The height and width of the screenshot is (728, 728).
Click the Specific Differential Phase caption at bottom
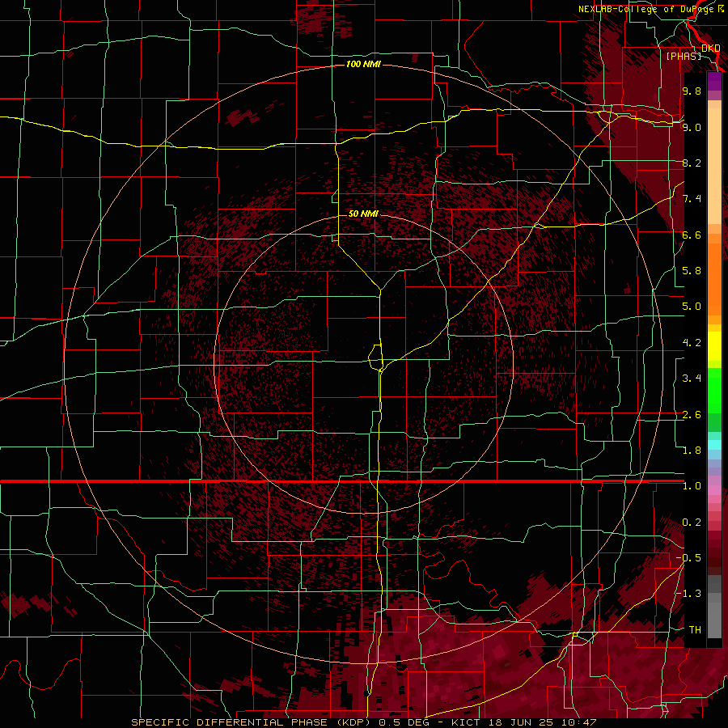363,722
